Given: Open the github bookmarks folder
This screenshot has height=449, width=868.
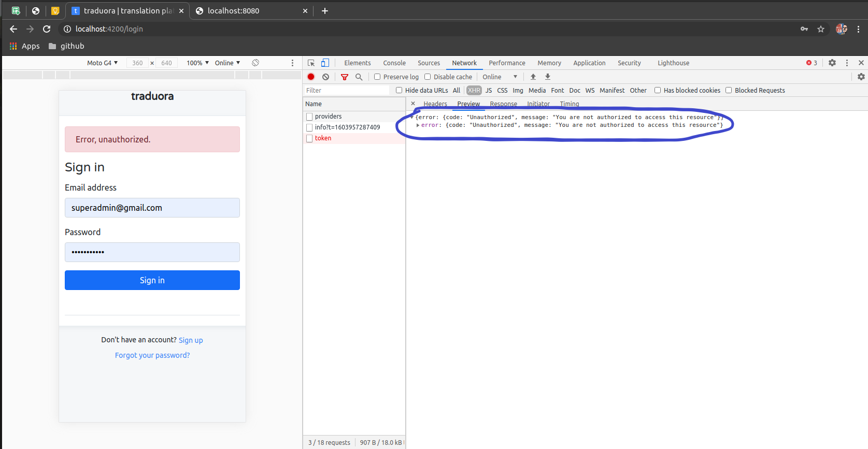Looking at the screenshot, I should [x=66, y=46].
